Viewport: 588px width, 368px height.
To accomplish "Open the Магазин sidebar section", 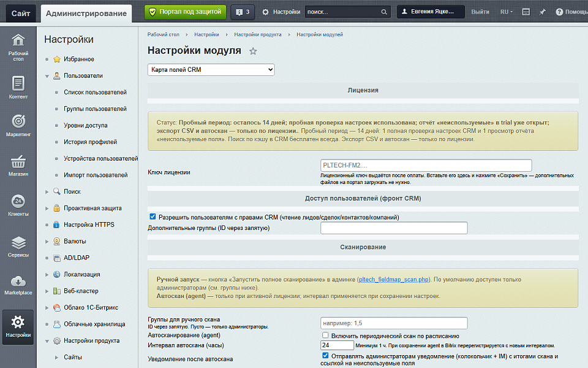I will [x=18, y=166].
